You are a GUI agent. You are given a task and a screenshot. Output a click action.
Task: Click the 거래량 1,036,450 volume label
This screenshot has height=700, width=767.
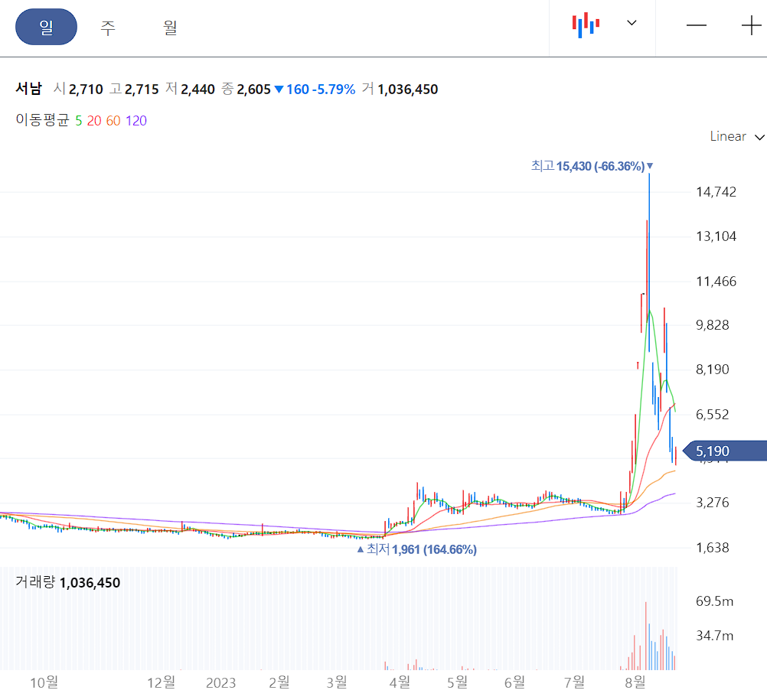[67, 582]
